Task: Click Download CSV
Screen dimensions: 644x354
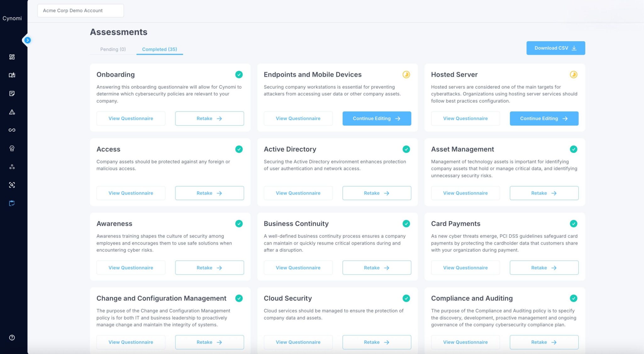Action: click(555, 48)
